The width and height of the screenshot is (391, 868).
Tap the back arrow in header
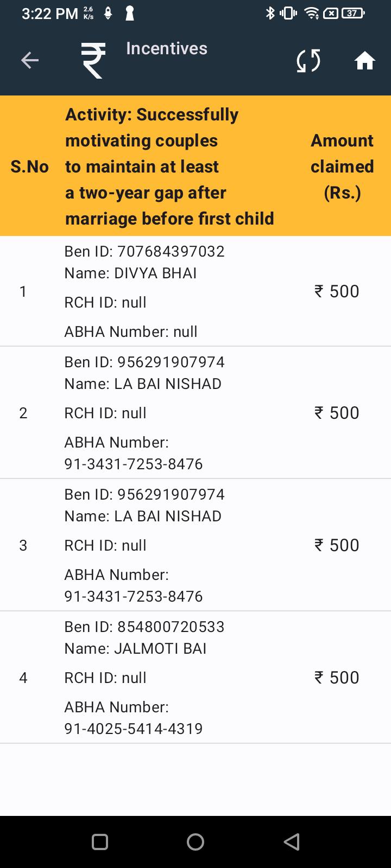tap(30, 60)
